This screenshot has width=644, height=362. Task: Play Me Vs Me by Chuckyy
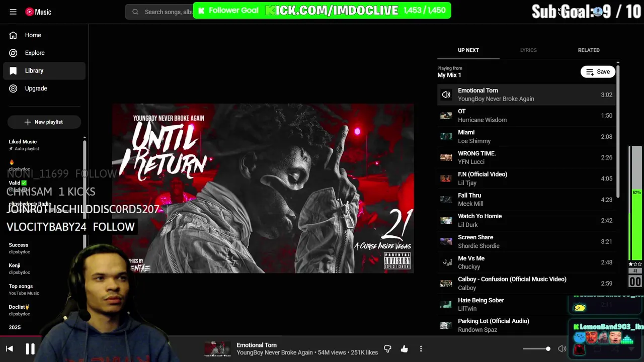526,262
